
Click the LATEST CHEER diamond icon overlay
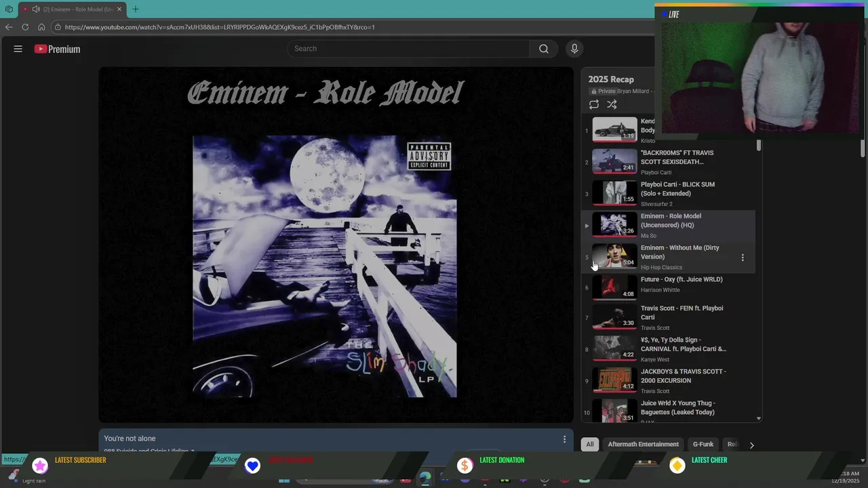677,466
